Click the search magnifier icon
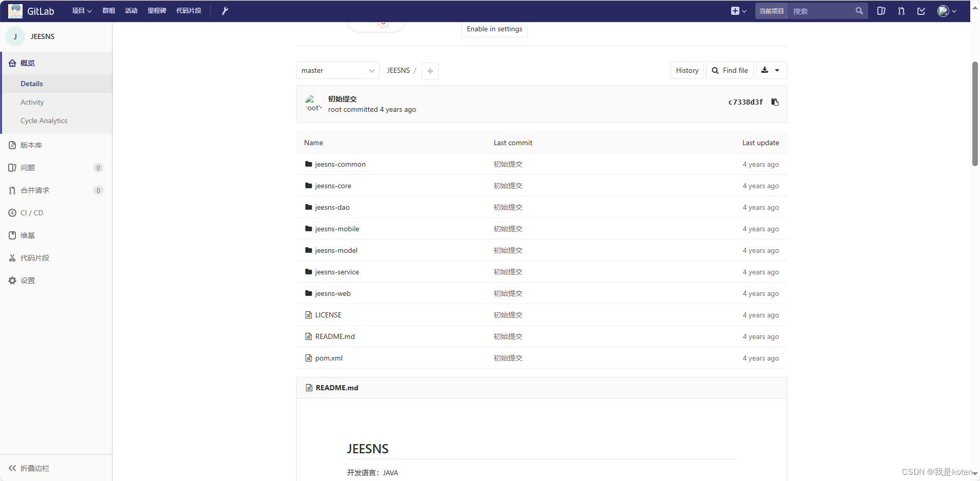980x481 pixels. pos(859,11)
